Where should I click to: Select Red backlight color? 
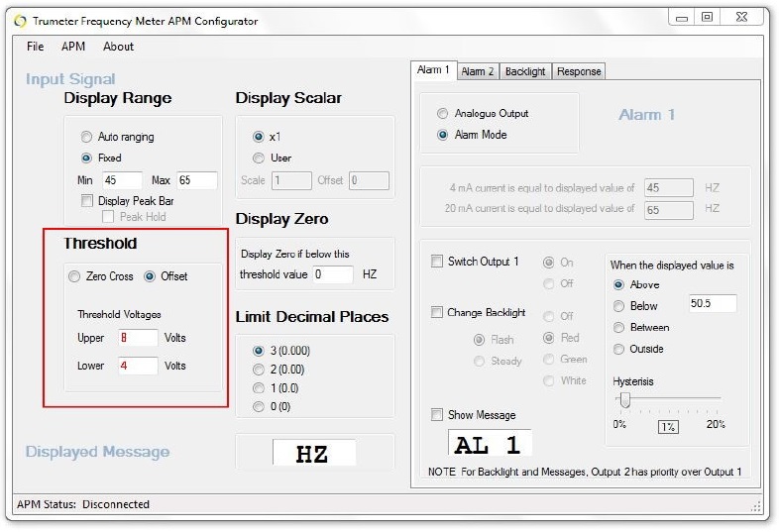pyautogui.click(x=548, y=338)
